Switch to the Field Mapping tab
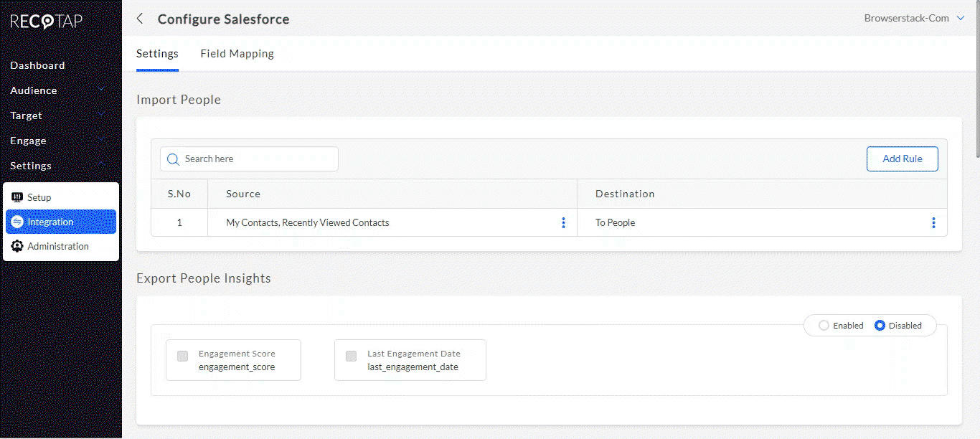The image size is (980, 439). coord(237,54)
